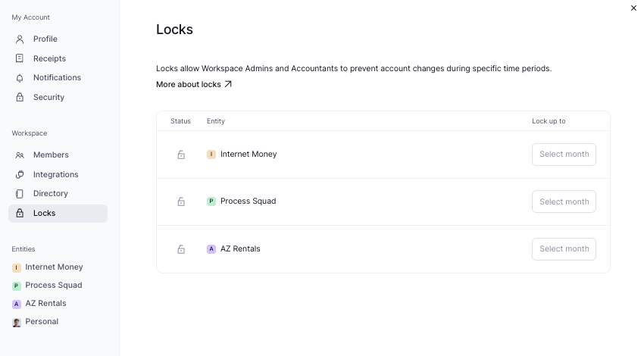Click the Receipts icon in sidebar
The image size is (644, 356).
coord(20,58)
